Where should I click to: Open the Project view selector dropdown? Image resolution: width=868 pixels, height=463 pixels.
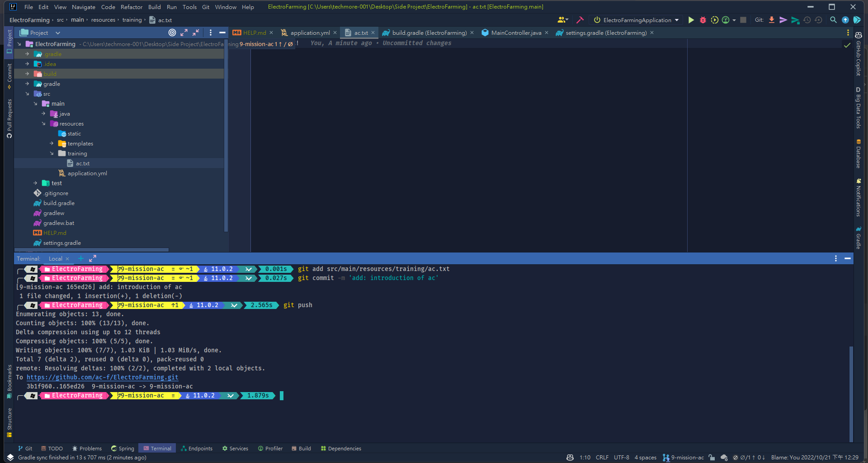(40, 33)
